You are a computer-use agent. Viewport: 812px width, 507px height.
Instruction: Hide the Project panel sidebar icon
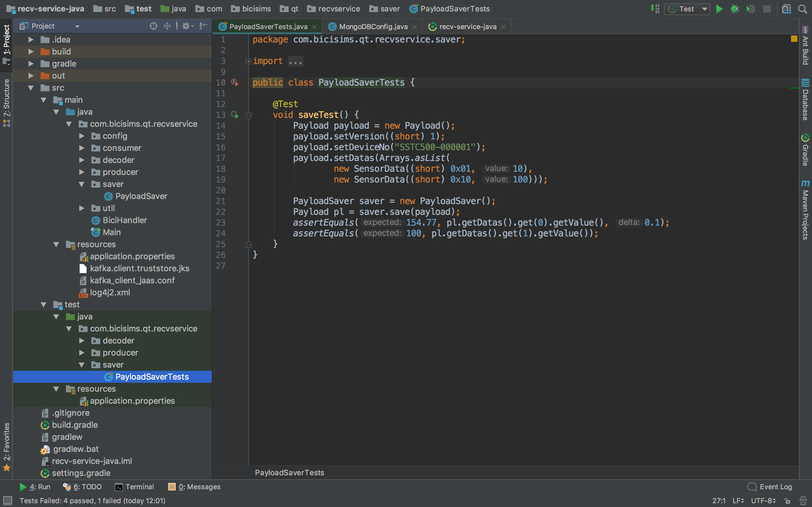[203, 26]
